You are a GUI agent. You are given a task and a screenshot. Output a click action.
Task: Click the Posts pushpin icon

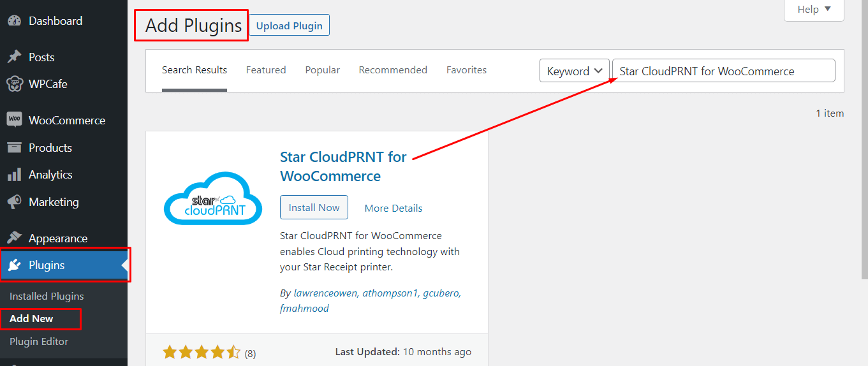[x=14, y=57]
